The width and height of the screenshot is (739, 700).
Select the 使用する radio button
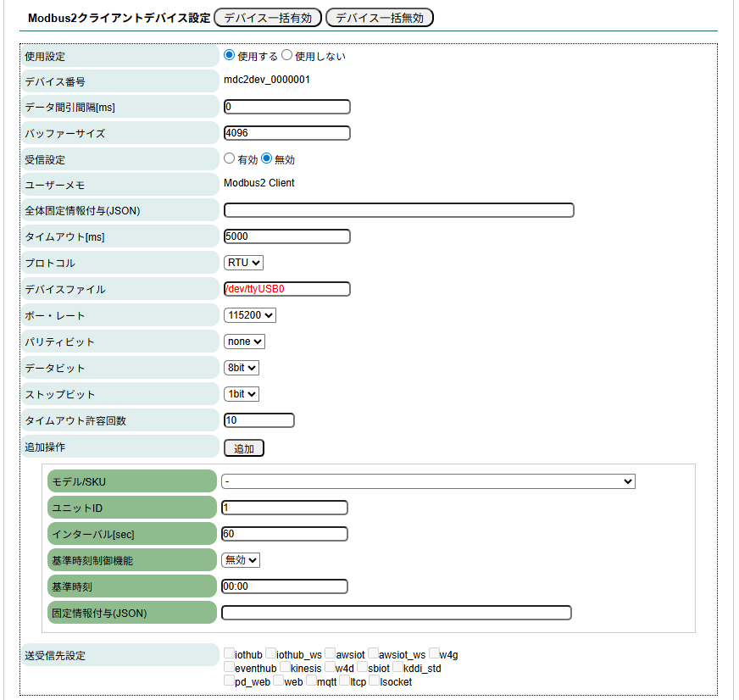(x=230, y=55)
